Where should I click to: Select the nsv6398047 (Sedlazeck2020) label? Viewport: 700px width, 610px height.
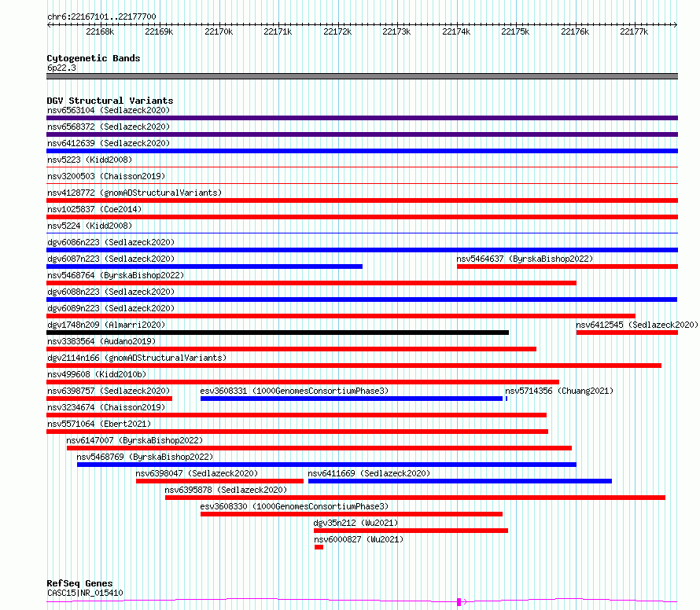[x=197, y=473]
